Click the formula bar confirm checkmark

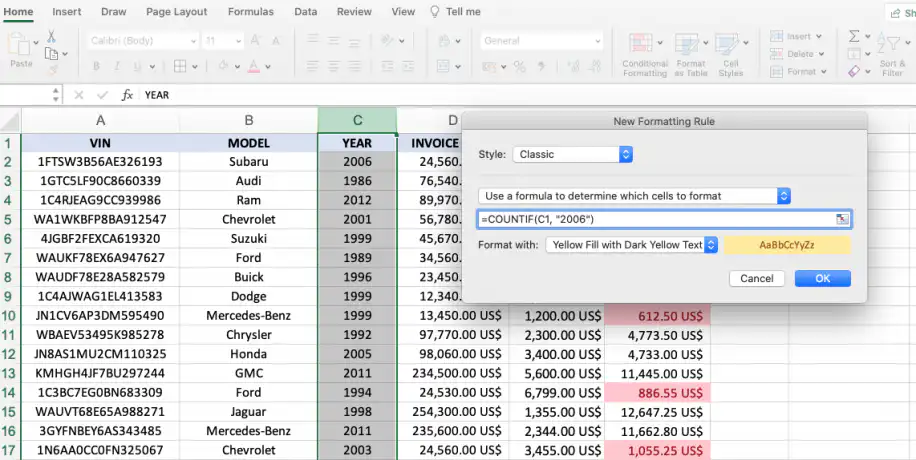[x=102, y=95]
